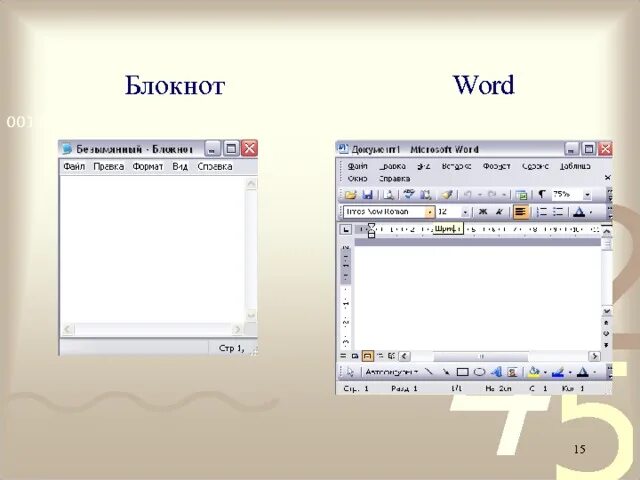Image resolution: width=640 pixels, height=480 pixels.
Task: Switch to Normal view icon at bottom-left of Word
Action: click(x=343, y=356)
